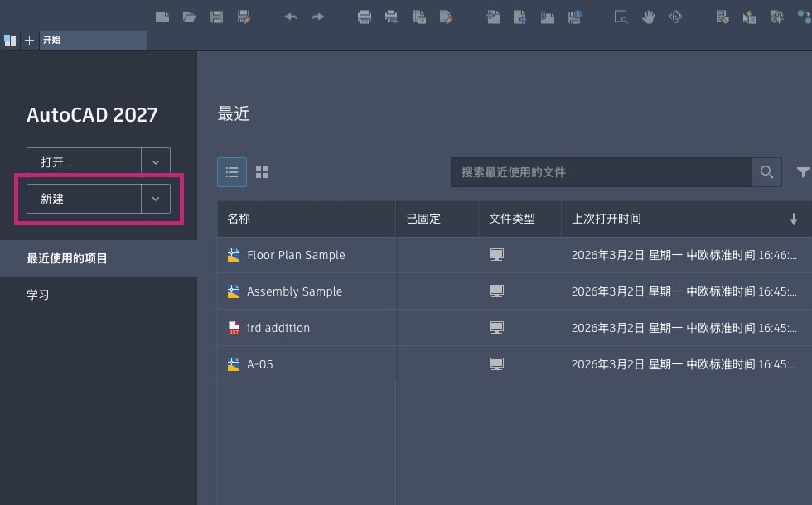The width and height of the screenshot is (812, 505).
Task: Click the Save diskette toolbar icon
Action: (x=216, y=17)
